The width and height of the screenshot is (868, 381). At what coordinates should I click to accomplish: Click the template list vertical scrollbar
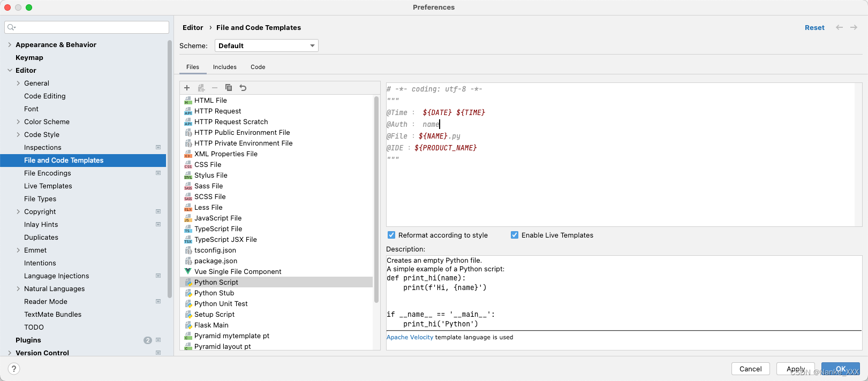pyautogui.click(x=376, y=199)
